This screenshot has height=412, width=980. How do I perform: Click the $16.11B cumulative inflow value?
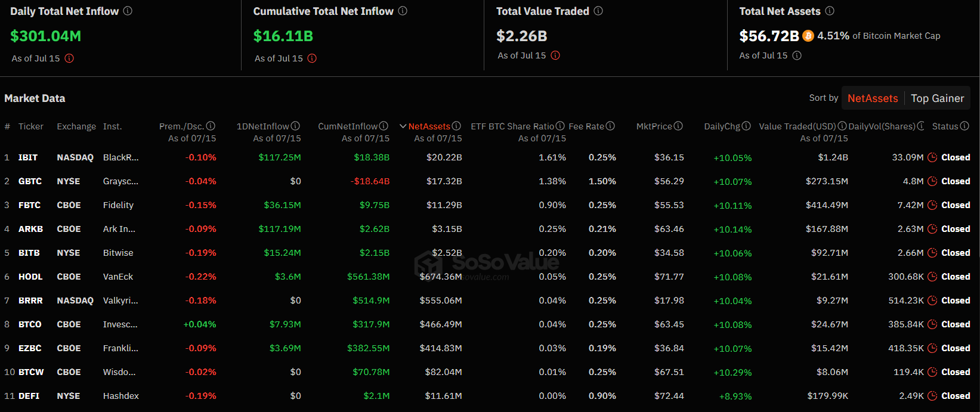(x=283, y=36)
